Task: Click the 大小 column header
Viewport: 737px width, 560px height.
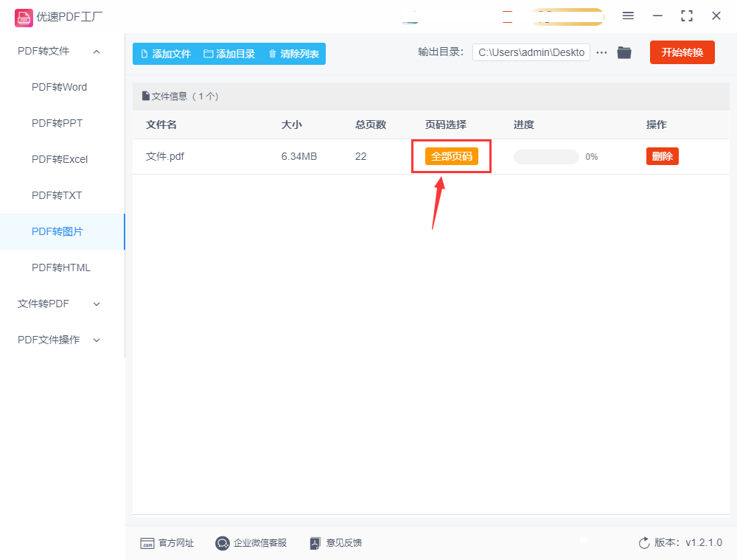Action: (x=291, y=125)
